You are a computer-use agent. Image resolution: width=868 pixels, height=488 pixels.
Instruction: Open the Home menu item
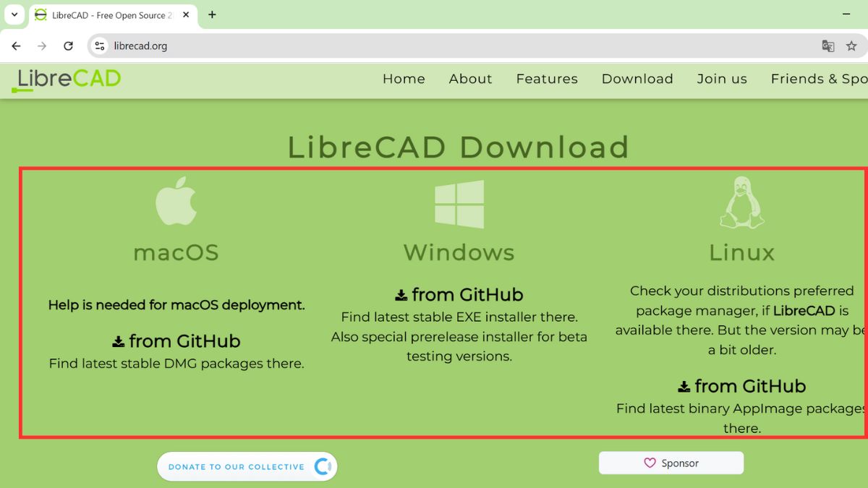point(404,79)
